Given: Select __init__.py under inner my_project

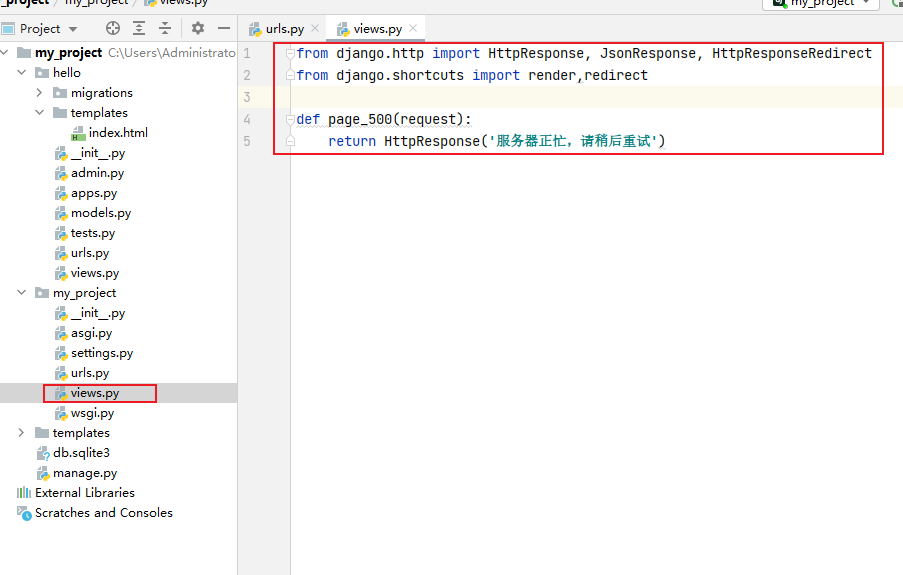Looking at the screenshot, I should (98, 313).
